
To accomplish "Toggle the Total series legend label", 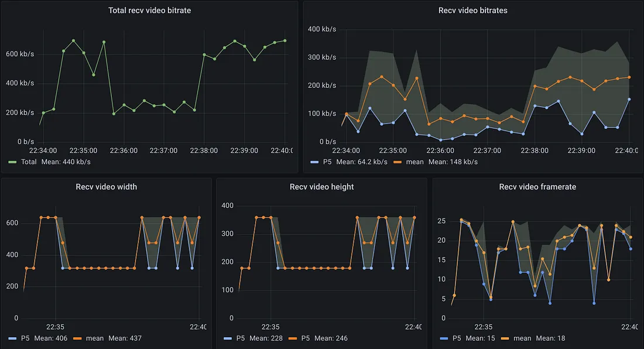I will [29, 162].
